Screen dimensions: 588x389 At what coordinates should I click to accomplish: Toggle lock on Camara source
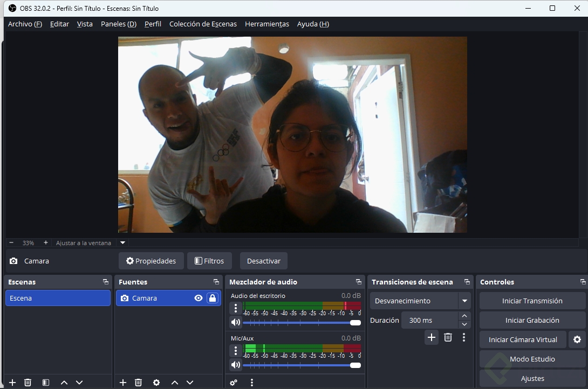[x=213, y=298]
